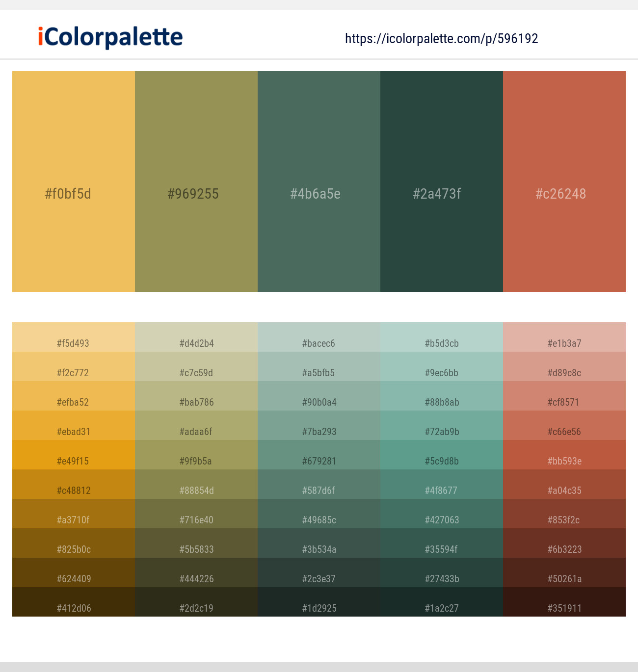The width and height of the screenshot is (638, 672).
Task: Click the #88854d olive shade
Action: coord(196,484)
